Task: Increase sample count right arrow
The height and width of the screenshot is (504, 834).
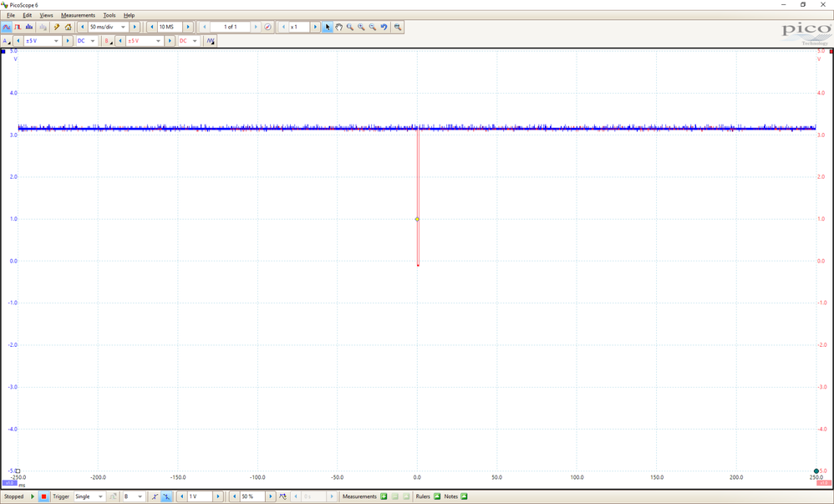Action: coord(188,27)
